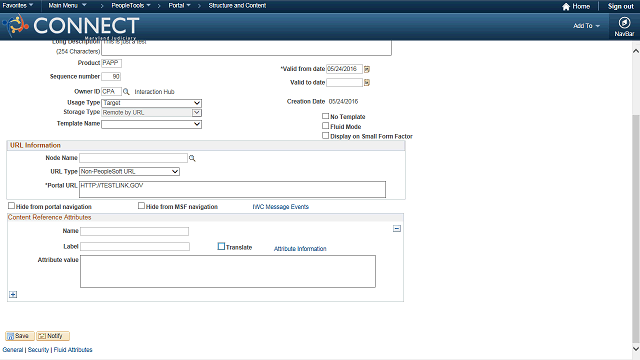Open the PeopleTools breadcrumb menu
This screenshot has height=360, width=640.
pos(131,6)
